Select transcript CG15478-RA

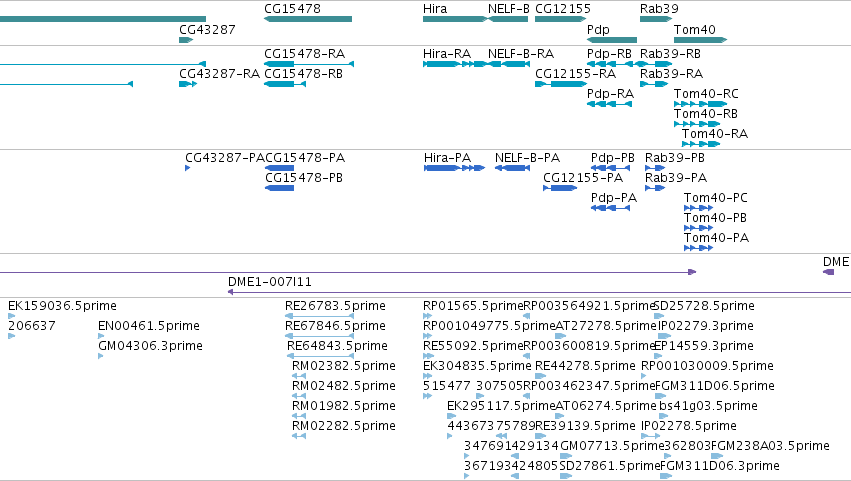click(x=309, y=64)
